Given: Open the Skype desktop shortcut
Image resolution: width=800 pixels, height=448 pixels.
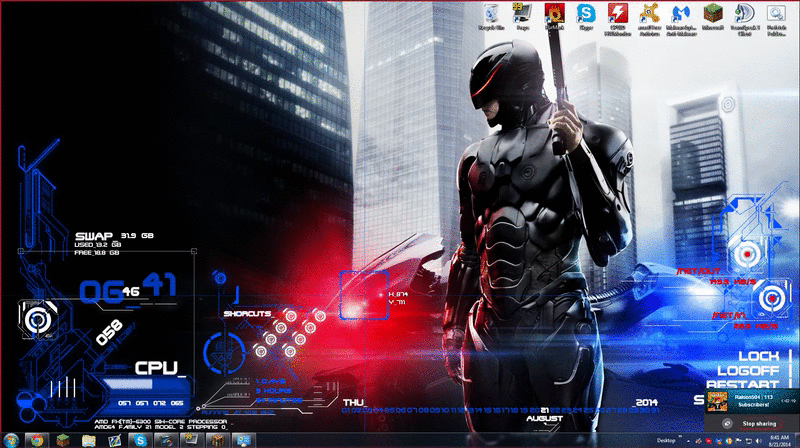Looking at the screenshot, I should (x=586, y=17).
